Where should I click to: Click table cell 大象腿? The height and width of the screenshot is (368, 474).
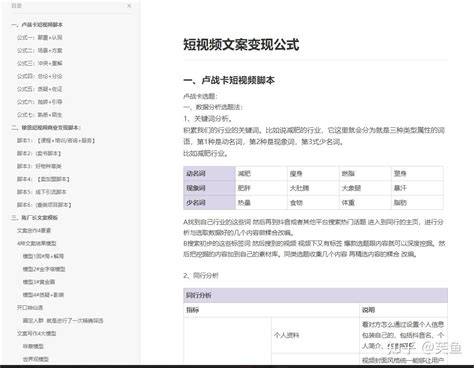pyautogui.click(x=365, y=188)
